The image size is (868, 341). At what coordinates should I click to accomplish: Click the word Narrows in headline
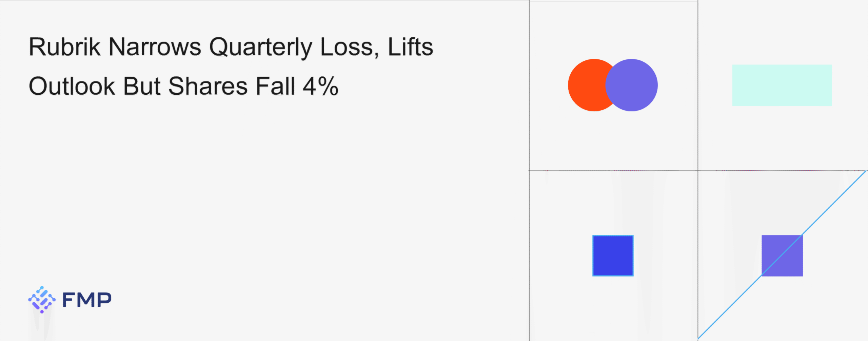155,47
